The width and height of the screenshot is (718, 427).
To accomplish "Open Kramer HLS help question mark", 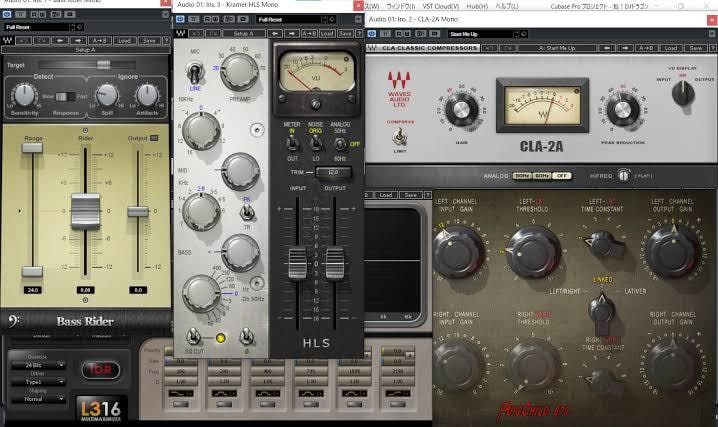I will 359,33.
